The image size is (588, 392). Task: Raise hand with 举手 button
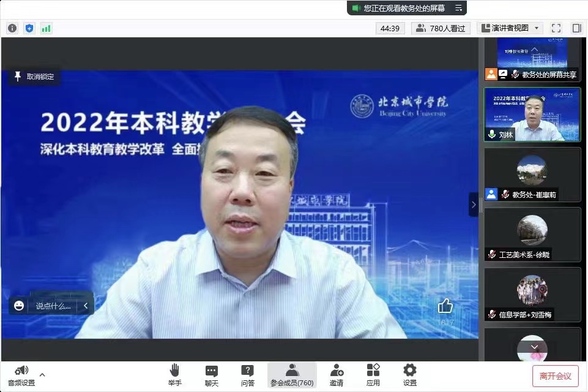pos(174,375)
